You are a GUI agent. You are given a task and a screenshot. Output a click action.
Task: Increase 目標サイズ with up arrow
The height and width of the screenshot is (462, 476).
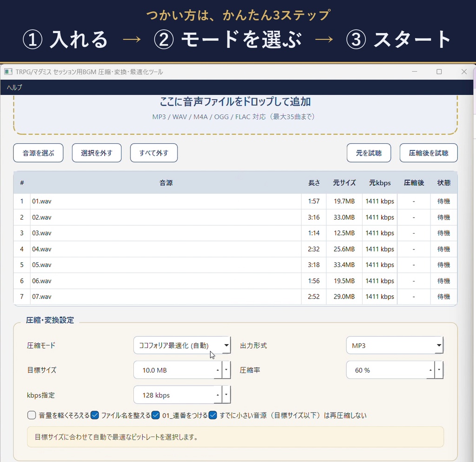tap(218, 370)
